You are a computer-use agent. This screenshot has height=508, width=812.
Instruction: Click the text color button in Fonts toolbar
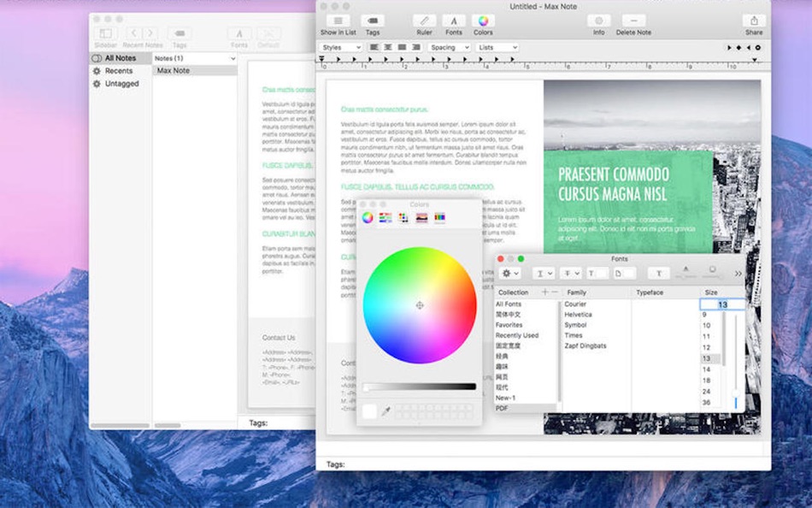pos(597,273)
